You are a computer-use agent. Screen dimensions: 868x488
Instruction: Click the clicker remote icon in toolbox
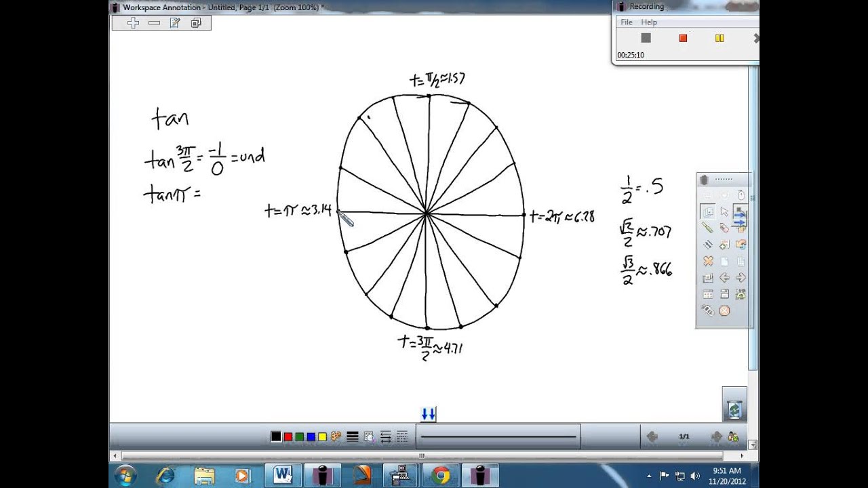click(x=707, y=310)
